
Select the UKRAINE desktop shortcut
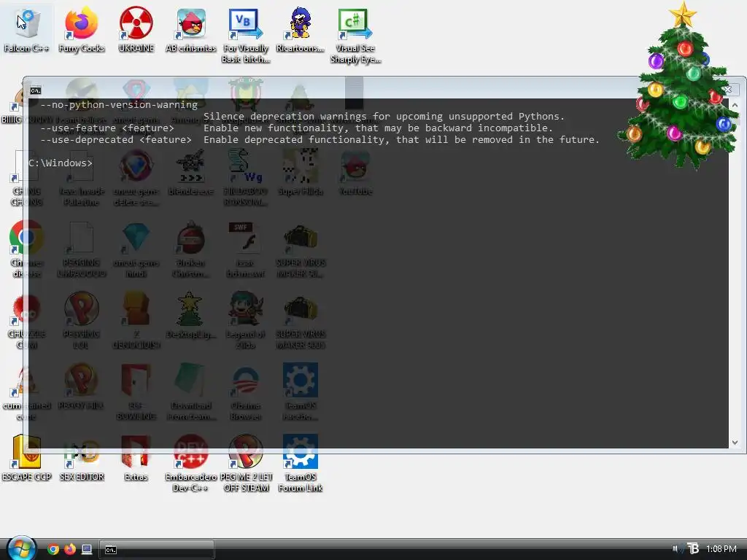[x=136, y=29]
